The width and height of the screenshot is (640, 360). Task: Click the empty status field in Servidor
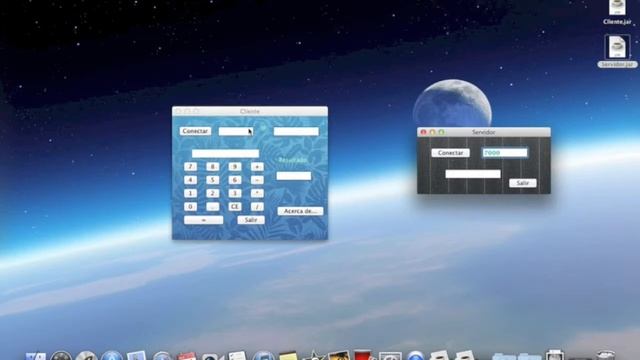pos(473,174)
